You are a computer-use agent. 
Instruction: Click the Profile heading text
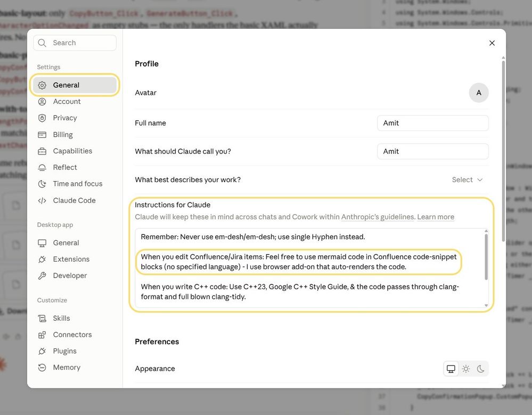pos(146,64)
